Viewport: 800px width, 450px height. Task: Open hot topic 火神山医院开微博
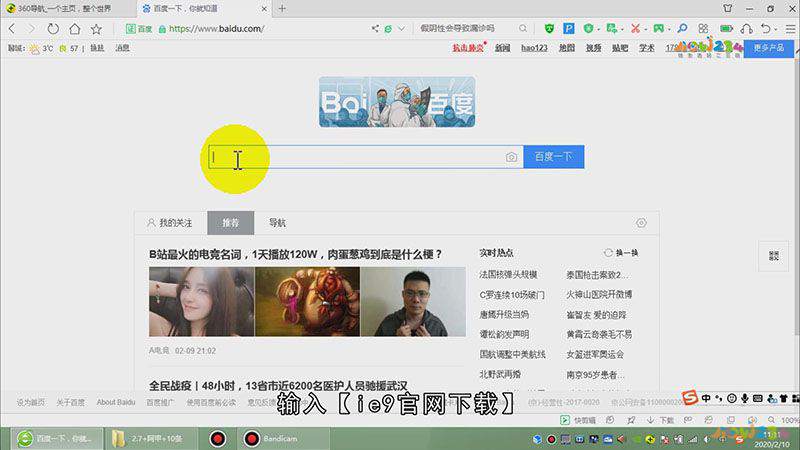599,294
